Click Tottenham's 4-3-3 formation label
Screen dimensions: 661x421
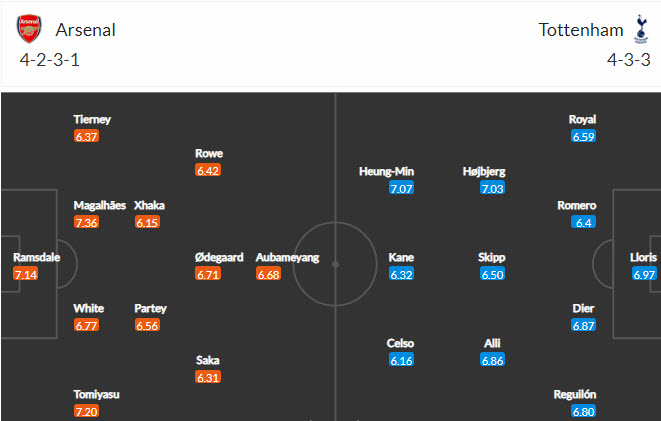(630, 60)
